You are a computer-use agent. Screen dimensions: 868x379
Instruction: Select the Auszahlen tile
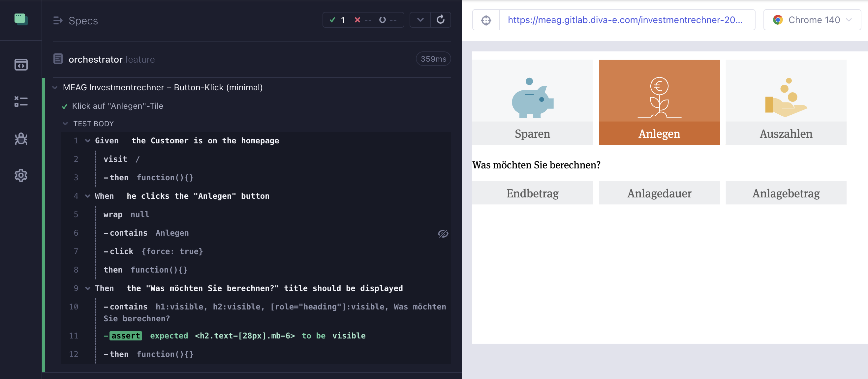[x=786, y=102]
